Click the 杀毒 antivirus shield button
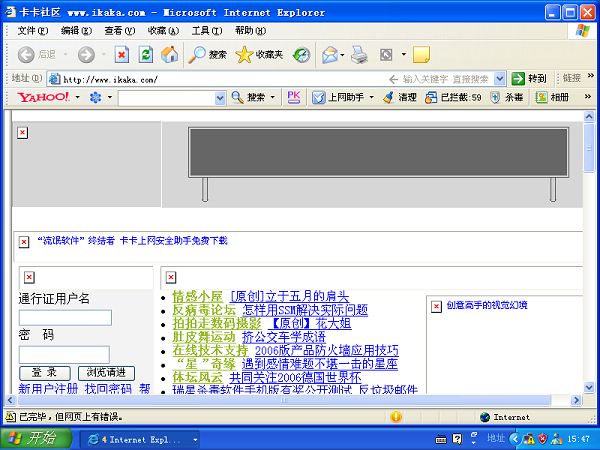The image size is (600, 450). [506, 98]
